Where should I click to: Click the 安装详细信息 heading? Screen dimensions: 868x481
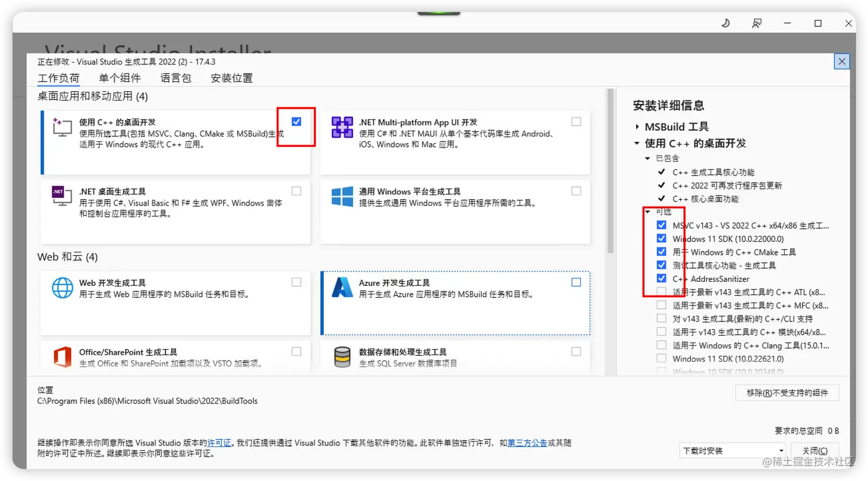[x=668, y=105]
